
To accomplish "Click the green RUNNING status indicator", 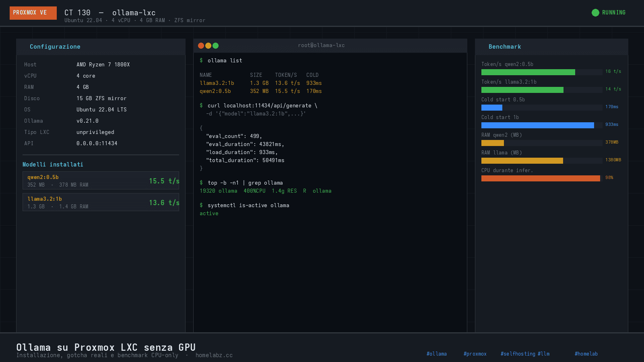I will pyautogui.click(x=609, y=12).
